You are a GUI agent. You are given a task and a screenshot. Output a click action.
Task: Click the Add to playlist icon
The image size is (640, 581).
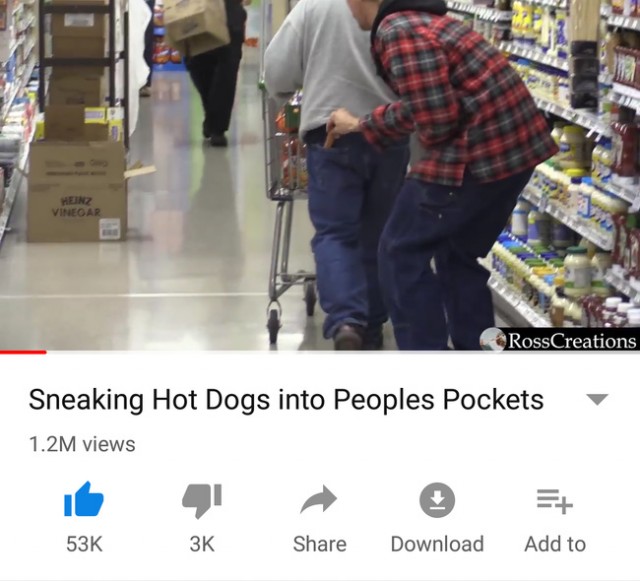point(555,501)
